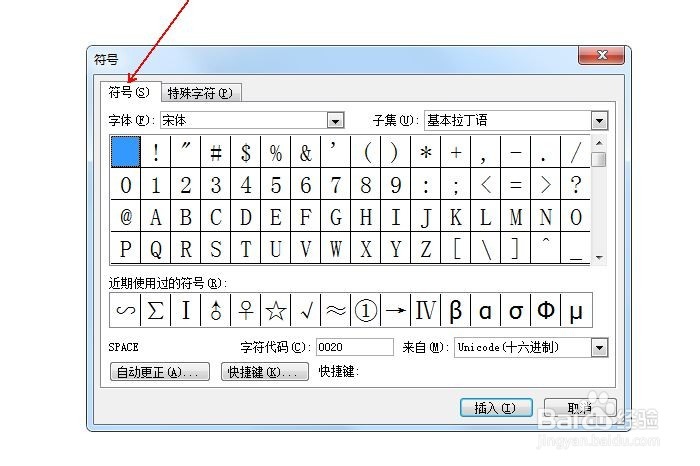Screen dimensions: 700x466
Task: Select the digit 7 cell
Action: [335, 184]
